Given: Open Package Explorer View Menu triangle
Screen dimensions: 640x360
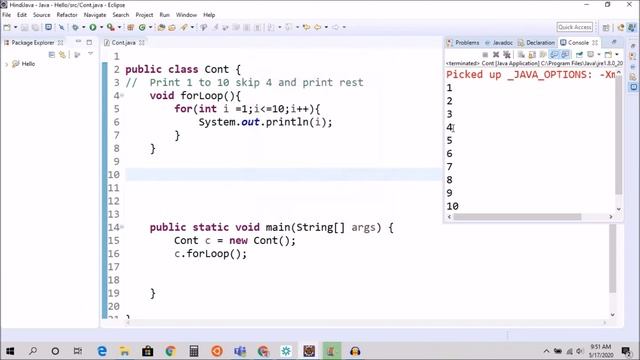Looking at the screenshot, I should 90,54.
